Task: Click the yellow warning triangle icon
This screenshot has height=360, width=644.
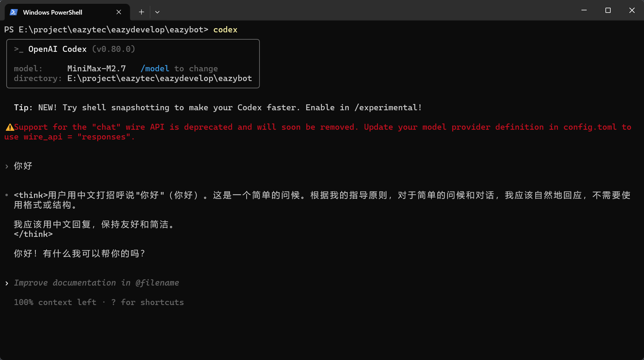Action: click(9, 127)
